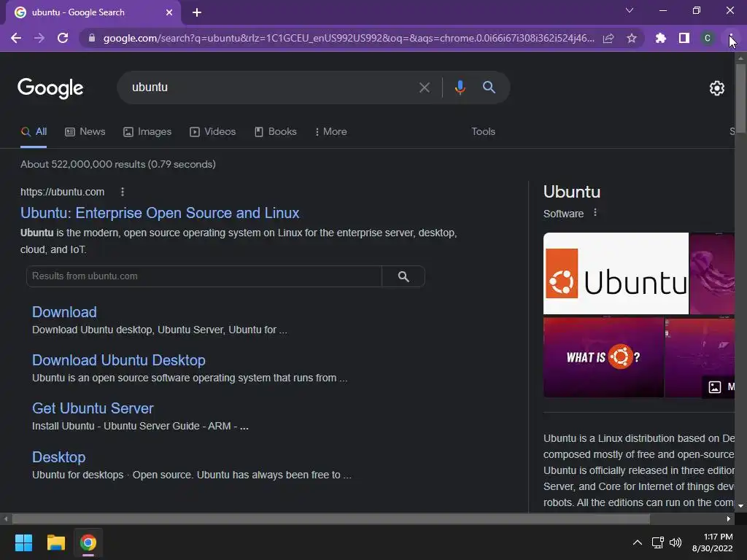Switch to the News tab
The height and width of the screenshot is (560, 747).
click(x=85, y=132)
